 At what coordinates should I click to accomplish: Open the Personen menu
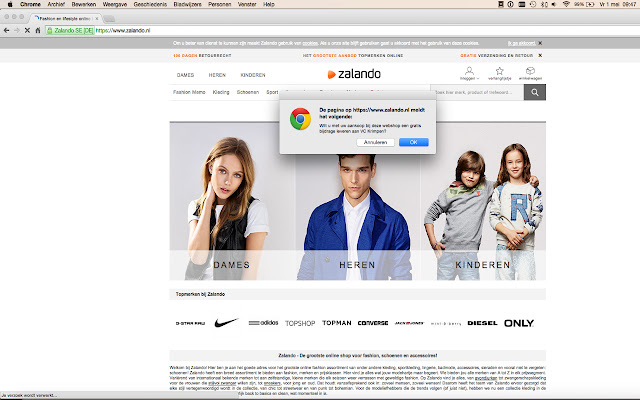[220, 4]
